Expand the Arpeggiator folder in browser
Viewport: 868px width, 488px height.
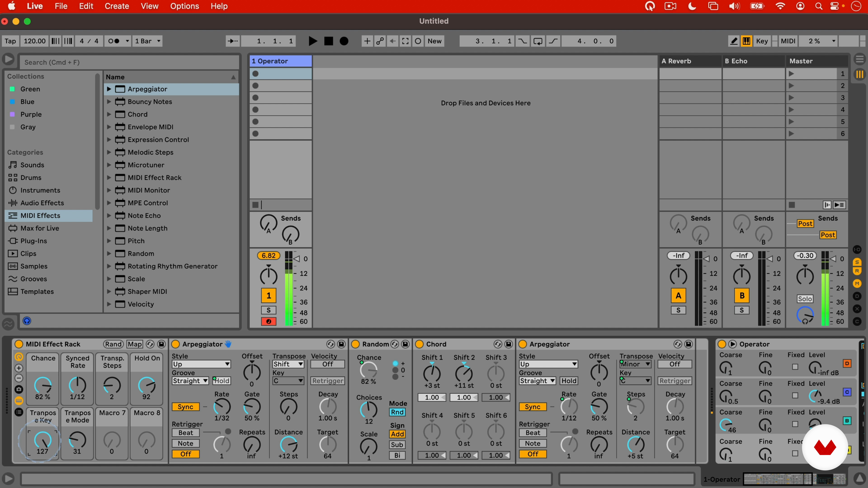tap(109, 89)
